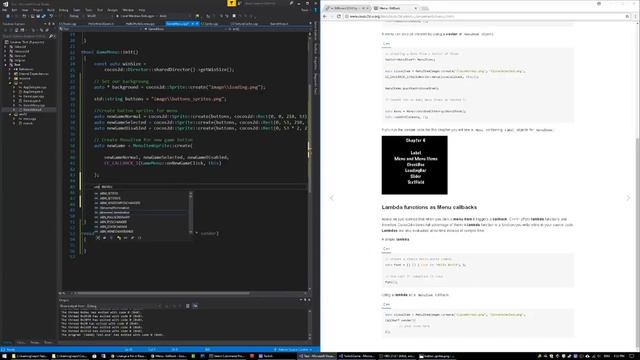Open the Edit menu in Visual Studio
This screenshot has height=360, width=640.
click(x=14, y=10)
